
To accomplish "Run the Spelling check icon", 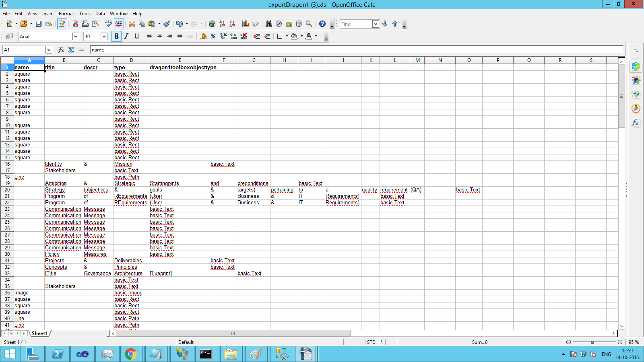I will pyautogui.click(x=109, y=24).
